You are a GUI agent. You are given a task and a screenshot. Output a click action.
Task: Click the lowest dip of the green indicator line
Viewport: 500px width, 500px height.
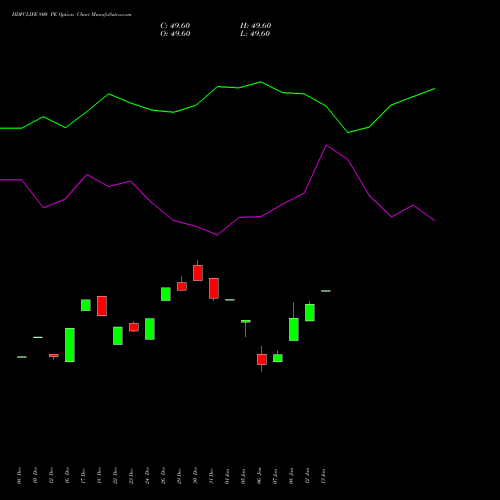pos(348,133)
